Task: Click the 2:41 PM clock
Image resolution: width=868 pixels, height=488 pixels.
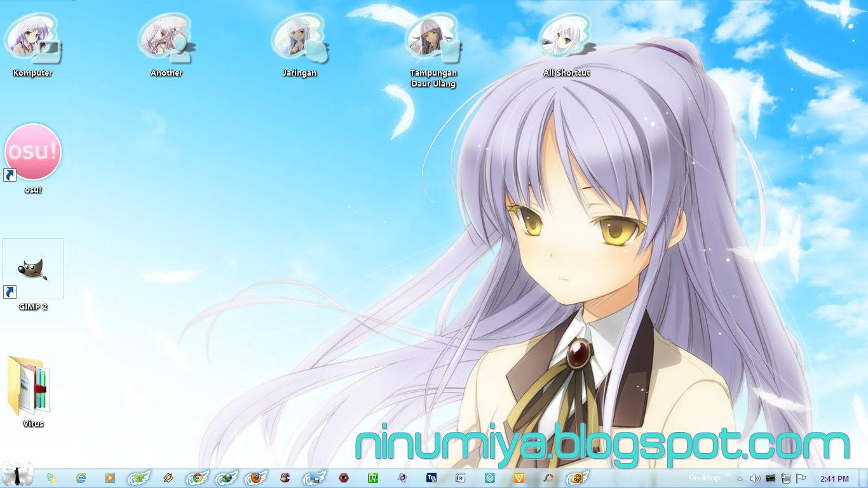Action: [834, 478]
